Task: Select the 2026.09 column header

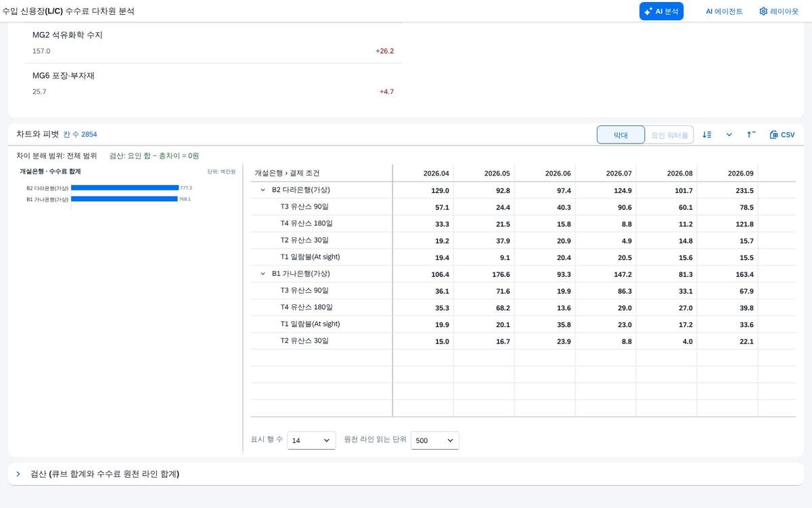Action: pyautogui.click(x=727, y=173)
